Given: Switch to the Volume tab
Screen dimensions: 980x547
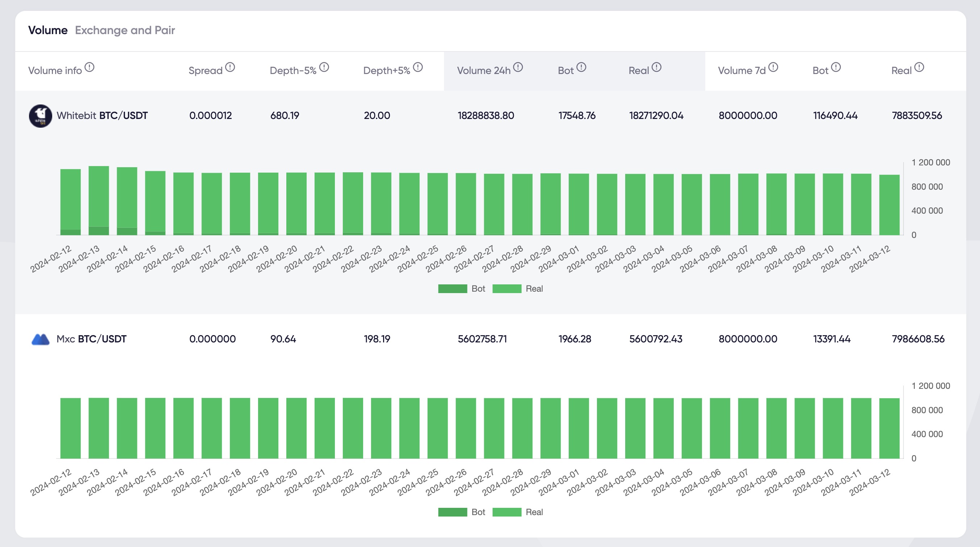Looking at the screenshot, I should click(x=48, y=30).
